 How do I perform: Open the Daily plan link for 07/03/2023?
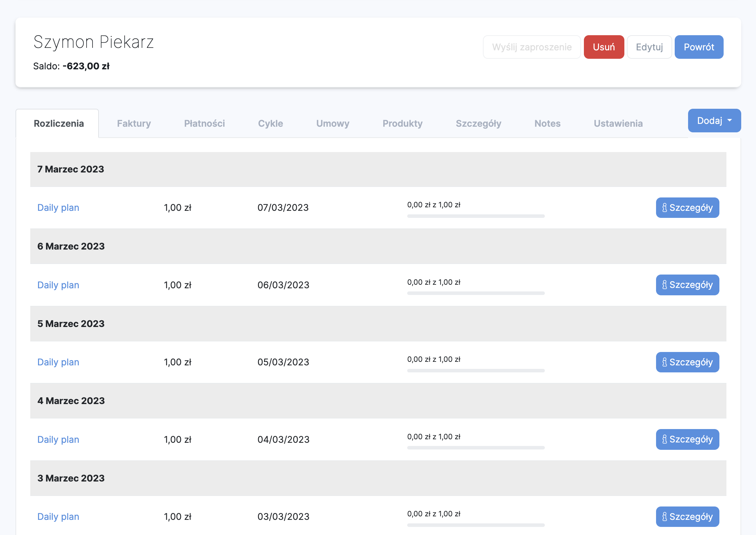[x=58, y=208]
